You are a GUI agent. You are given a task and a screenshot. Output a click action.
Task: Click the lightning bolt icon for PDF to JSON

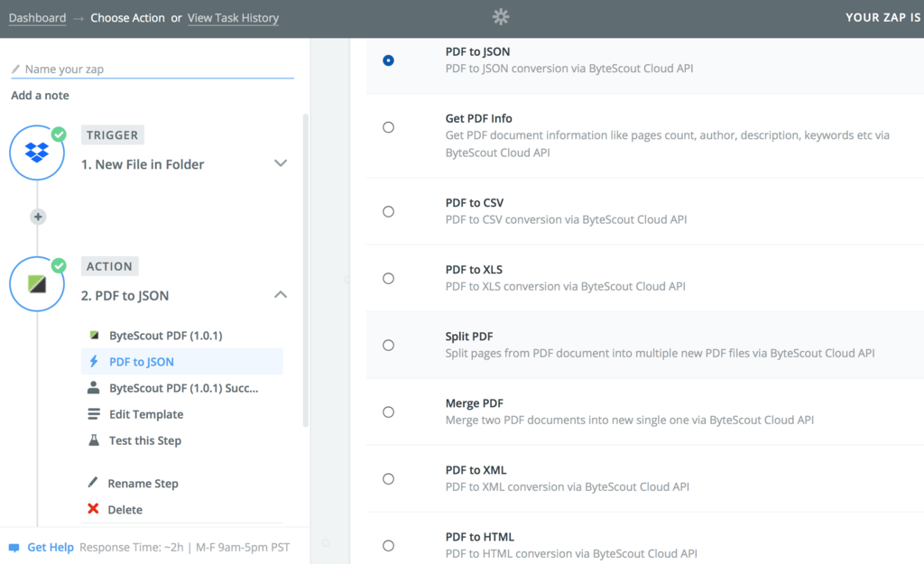94,361
